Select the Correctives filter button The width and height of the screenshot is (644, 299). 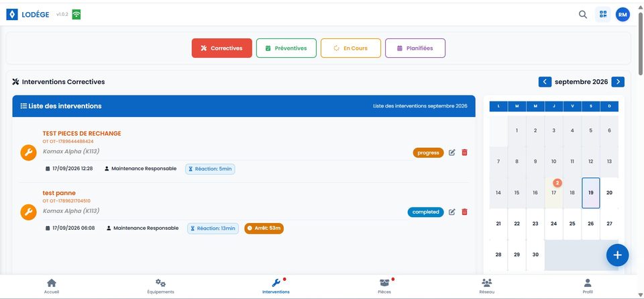click(x=222, y=48)
